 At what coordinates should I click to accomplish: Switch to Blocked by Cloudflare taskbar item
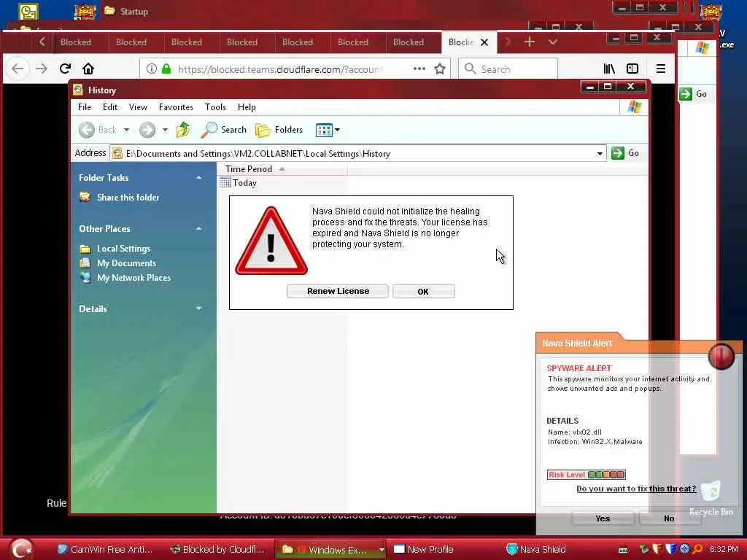click(217, 550)
